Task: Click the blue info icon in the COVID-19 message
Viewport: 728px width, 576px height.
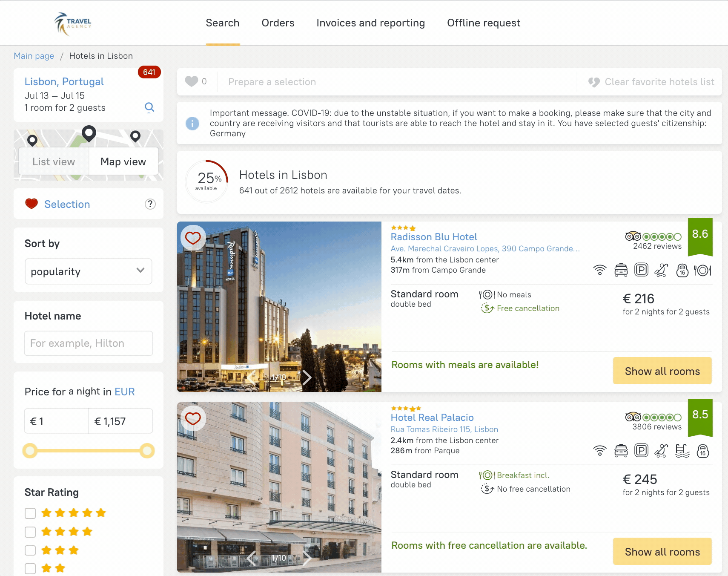Action: (192, 123)
